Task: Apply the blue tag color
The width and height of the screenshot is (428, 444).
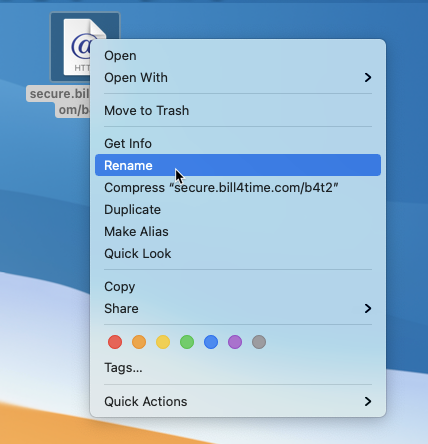Action: point(211,342)
